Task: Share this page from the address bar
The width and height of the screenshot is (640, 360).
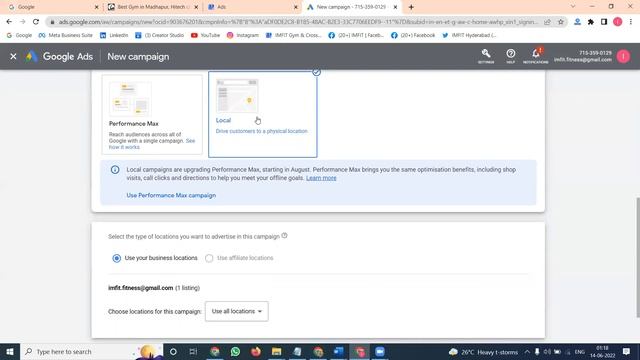Action: (x=547, y=22)
